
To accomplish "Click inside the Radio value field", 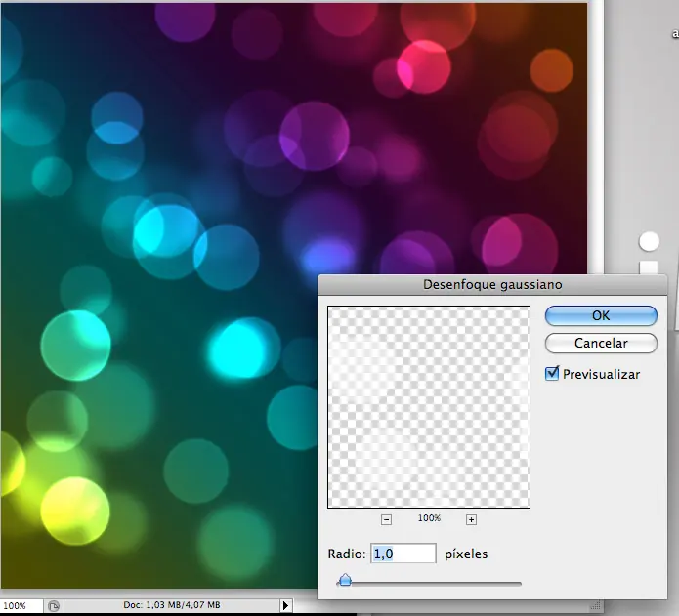I will [x=402, y=554].
